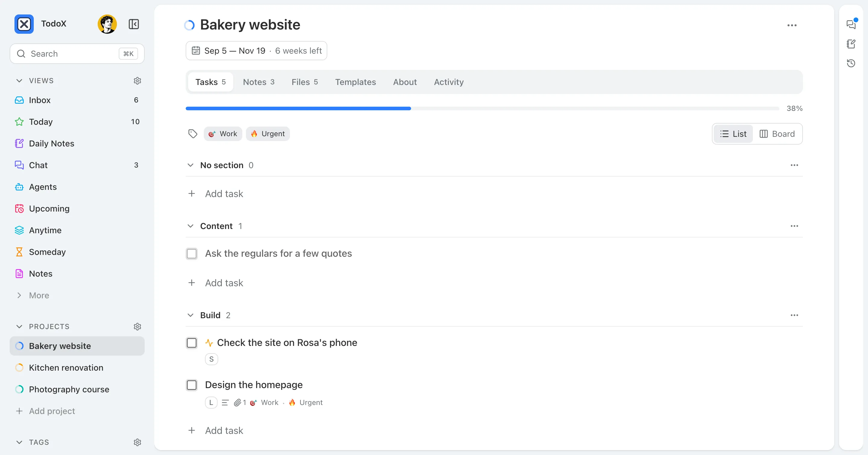Check off Check the site on Rosa's phone
868x455 pixels.
(x=192, y=343)
